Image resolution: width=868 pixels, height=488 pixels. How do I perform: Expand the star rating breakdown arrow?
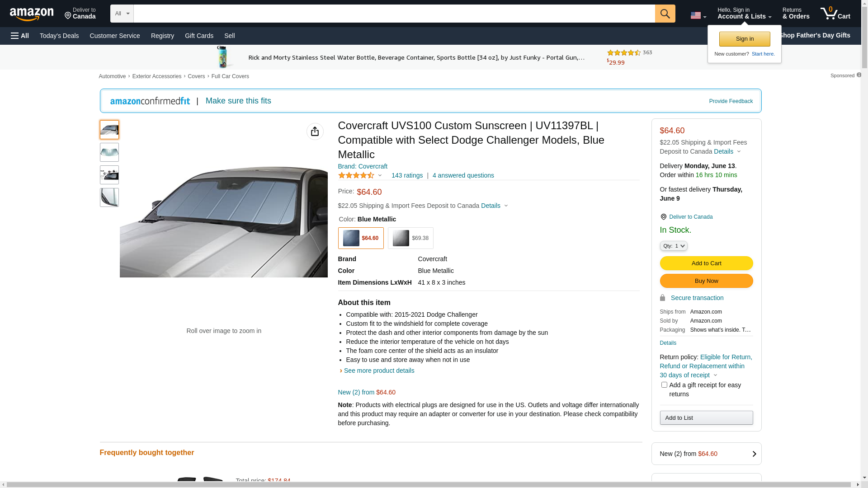click(380, 175)
